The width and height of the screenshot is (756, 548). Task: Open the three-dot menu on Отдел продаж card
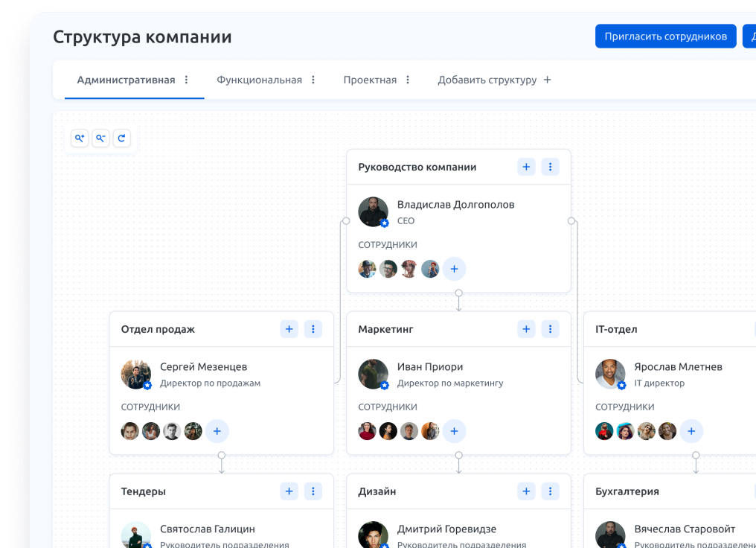(x=313, y=328)
